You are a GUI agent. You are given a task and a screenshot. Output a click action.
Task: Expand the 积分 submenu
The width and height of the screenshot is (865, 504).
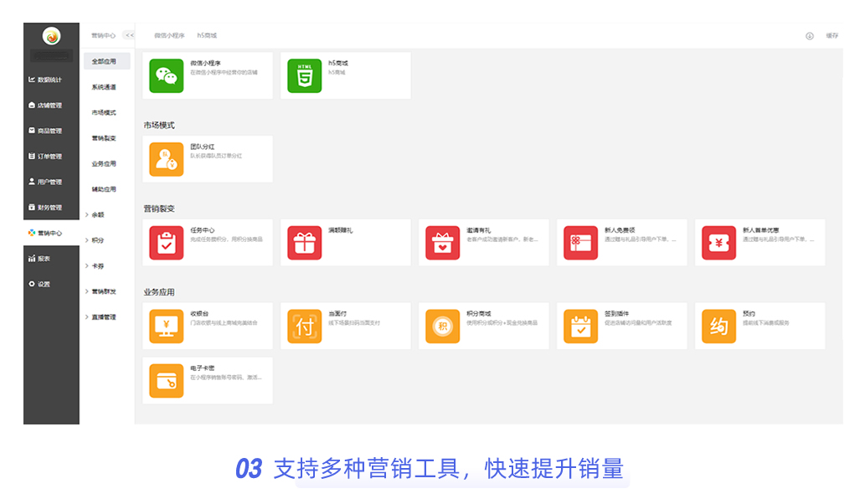pyautogui.click(x=97, y=240)
